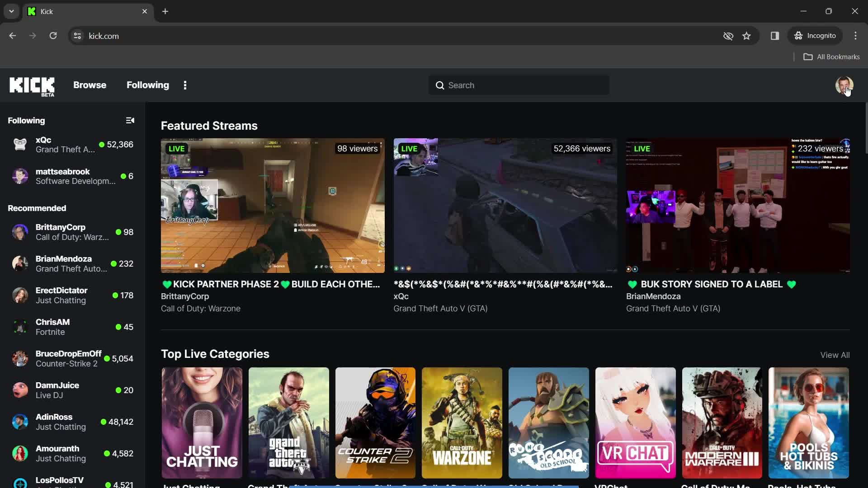Image resolution: width=868 pixels, height=488 pixels.
Task: Click the LIVE badge on BrittanyCorp stream
Action: click(x=177, y=148)
